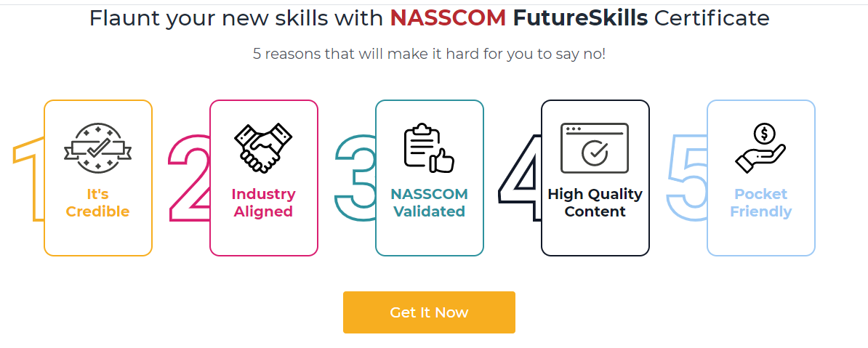
Task: Click the large light-blue number 5
Action: click(688, 182)
